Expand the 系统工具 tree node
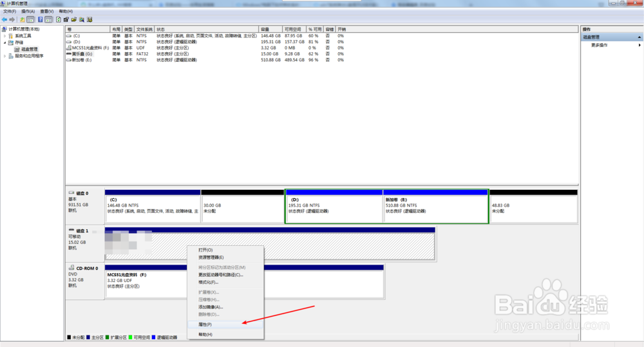 tap(5, 36)
